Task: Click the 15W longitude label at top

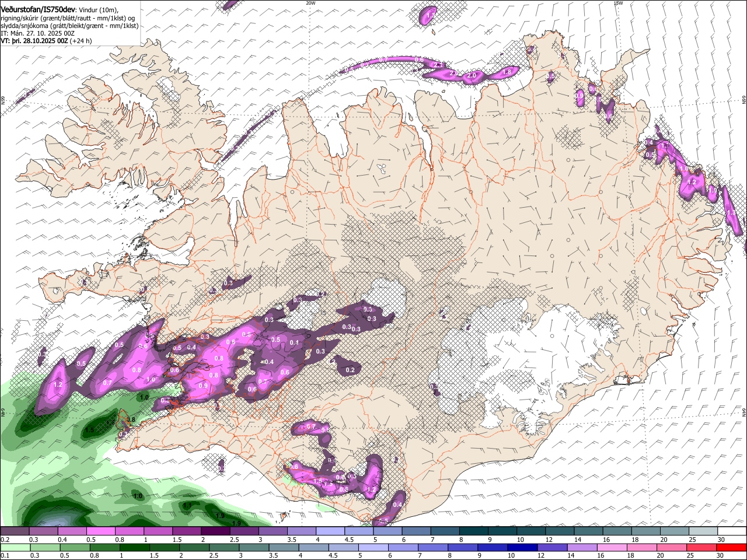Action: point(618,2)
